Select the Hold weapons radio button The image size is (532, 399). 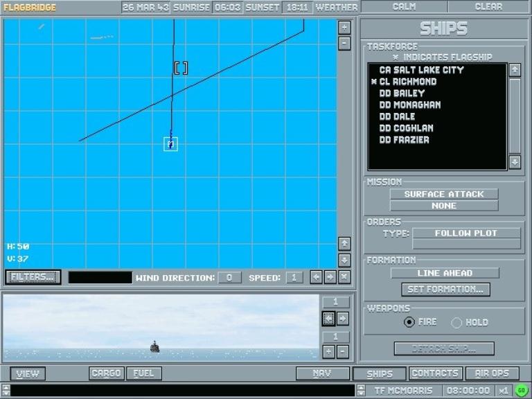point(456,322)
